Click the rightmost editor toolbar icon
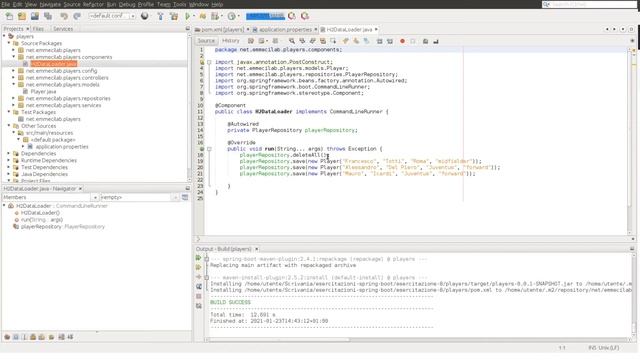Viewport: 640px width, 360px height. click(436, 41)
